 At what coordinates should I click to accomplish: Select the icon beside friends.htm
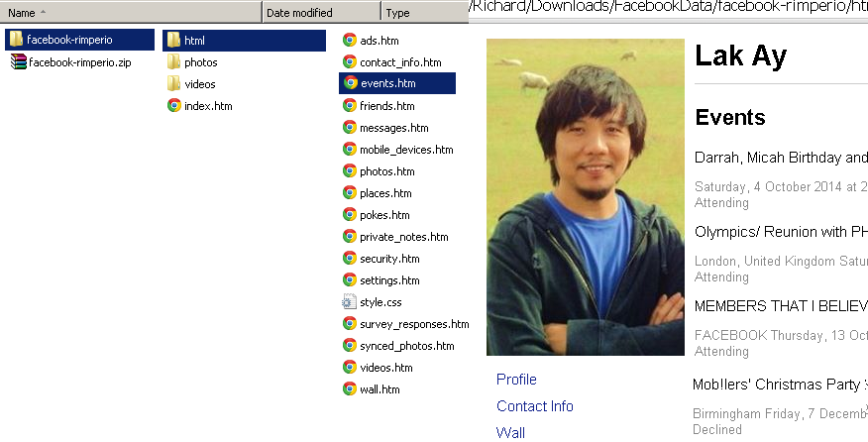point(350,105)
